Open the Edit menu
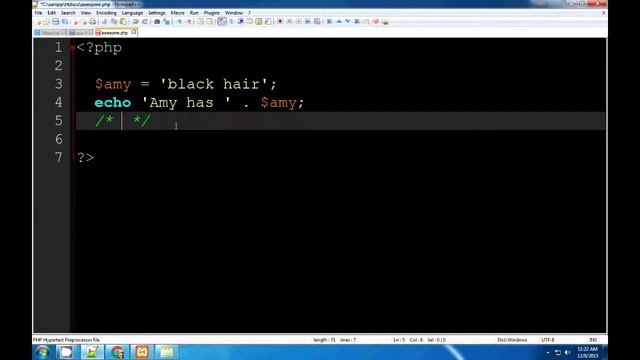 [x=51, y=13]
